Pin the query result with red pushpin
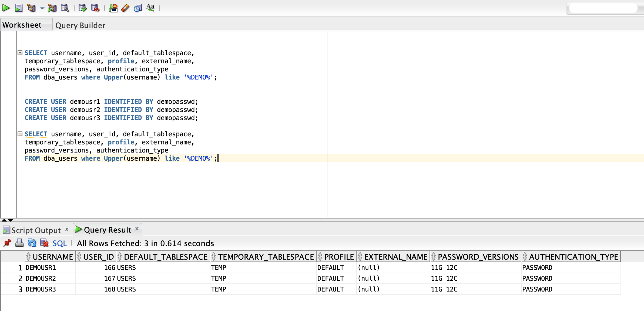 (7, 243)
